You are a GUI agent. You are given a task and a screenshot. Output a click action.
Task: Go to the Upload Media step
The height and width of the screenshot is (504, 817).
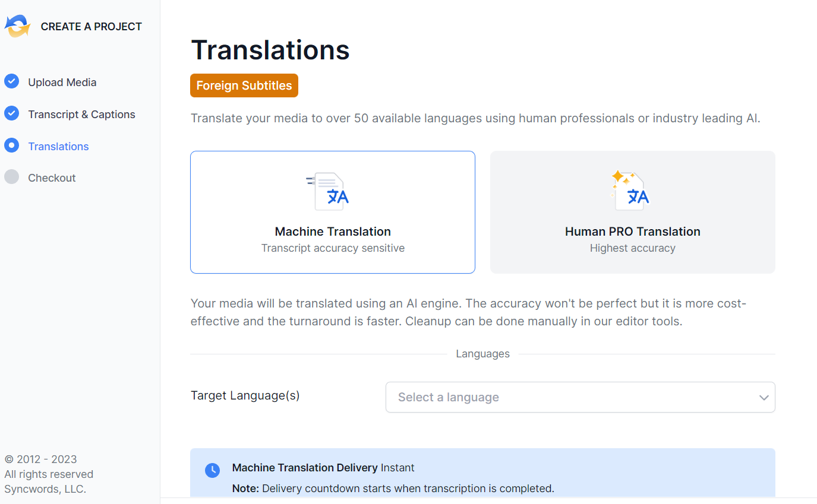tap(62, 83)
